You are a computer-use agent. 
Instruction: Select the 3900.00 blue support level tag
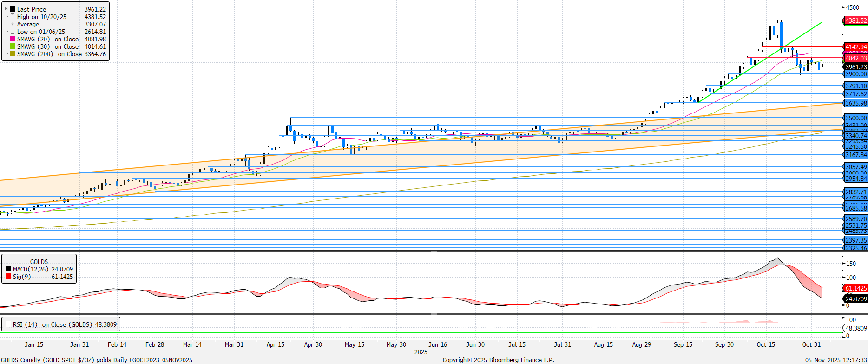[855, 74]
